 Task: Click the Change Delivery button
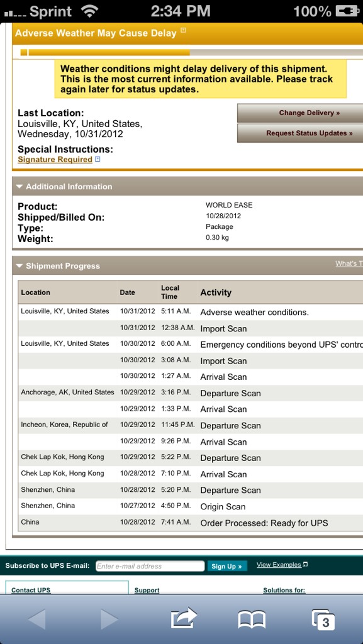[300, 113]
